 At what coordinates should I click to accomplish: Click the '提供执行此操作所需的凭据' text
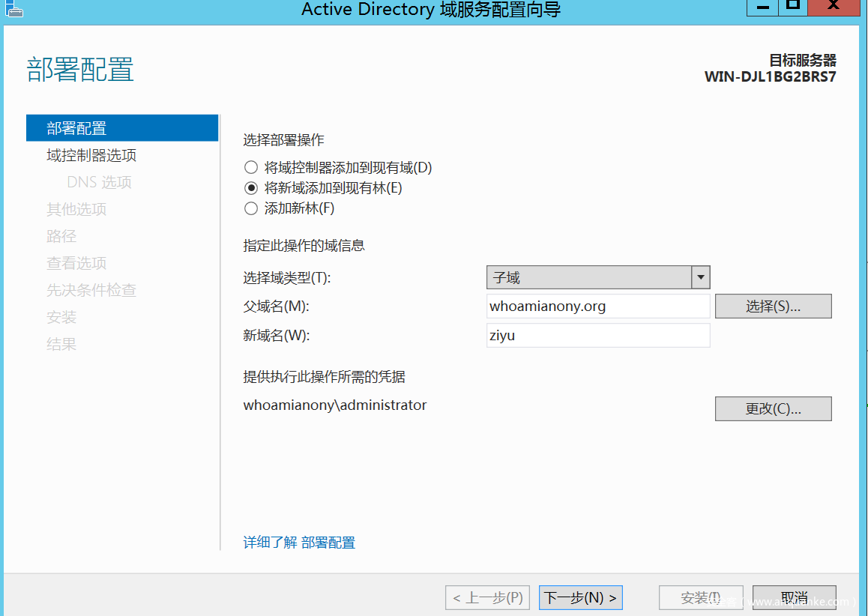324,377
